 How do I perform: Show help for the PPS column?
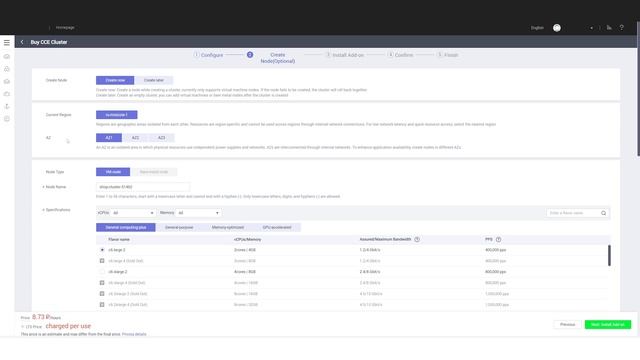click(x=498, y=240)
